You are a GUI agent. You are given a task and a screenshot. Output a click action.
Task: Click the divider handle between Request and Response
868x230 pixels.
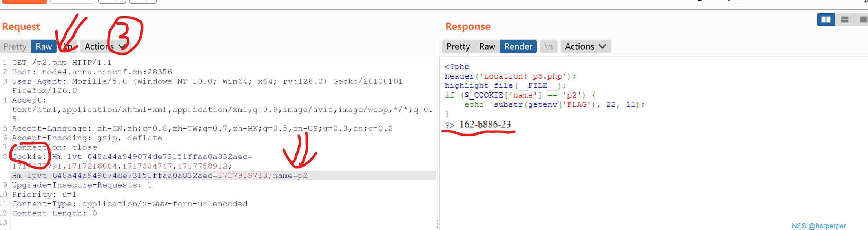(437, 224)
